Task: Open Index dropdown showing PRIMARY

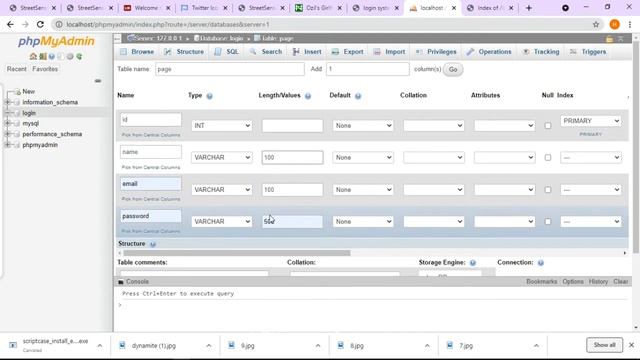Action: point(591,121)
